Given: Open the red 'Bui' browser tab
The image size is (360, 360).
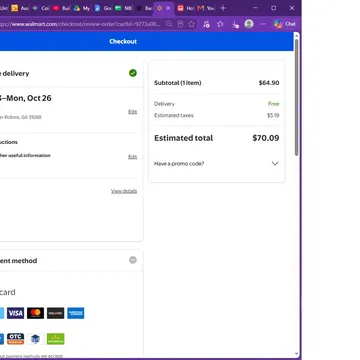Looking at the screenshot, I should point(61,8).
